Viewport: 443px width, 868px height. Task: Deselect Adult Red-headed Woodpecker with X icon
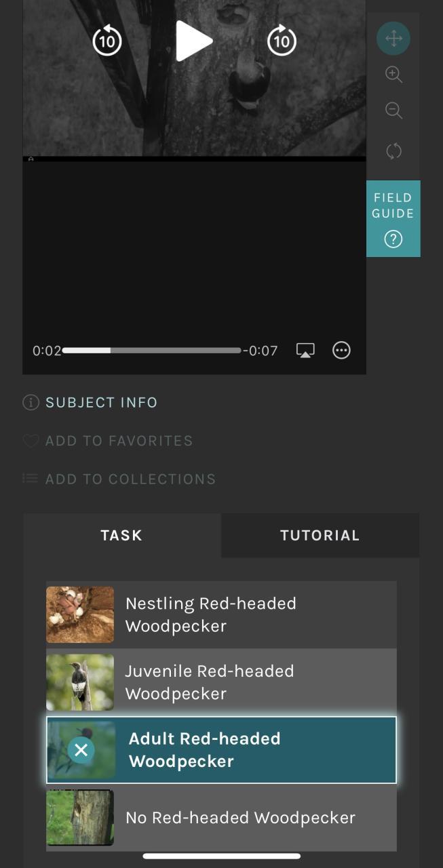[81, 749]
